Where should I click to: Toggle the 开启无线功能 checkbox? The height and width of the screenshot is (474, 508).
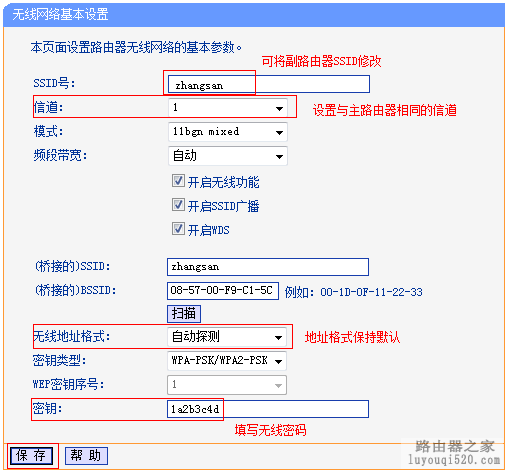(178, 181)
